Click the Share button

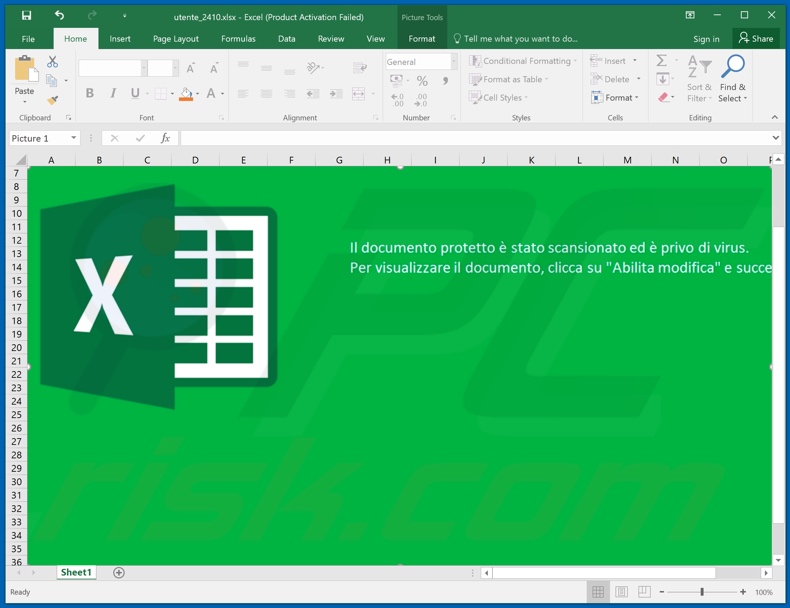[756, 38]
